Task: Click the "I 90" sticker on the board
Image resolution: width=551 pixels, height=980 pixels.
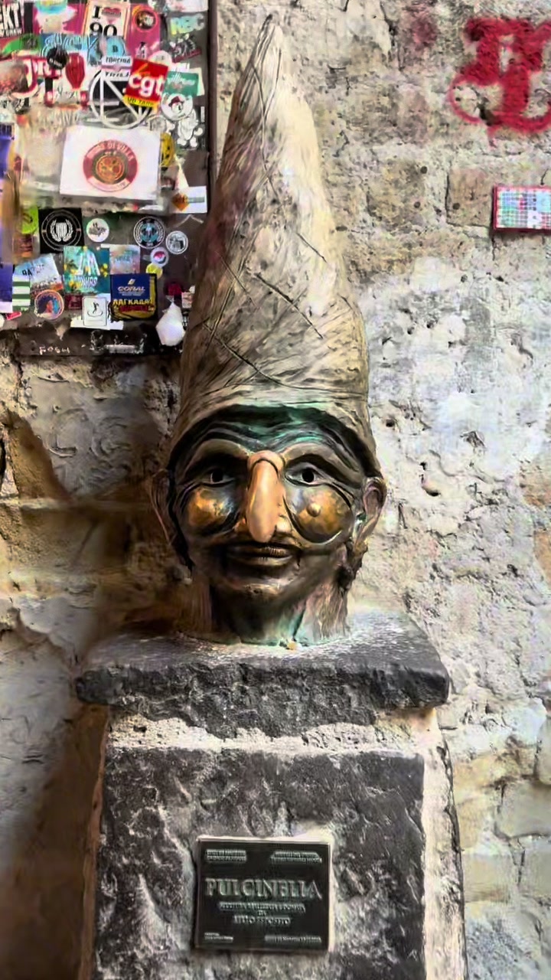Action: (105, 18)
